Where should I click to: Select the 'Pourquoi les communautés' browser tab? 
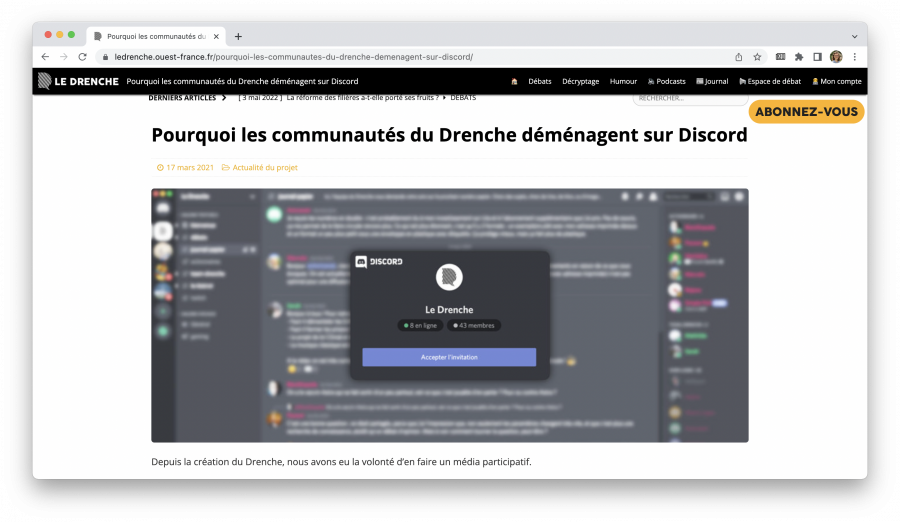click(x=156, y=36)
